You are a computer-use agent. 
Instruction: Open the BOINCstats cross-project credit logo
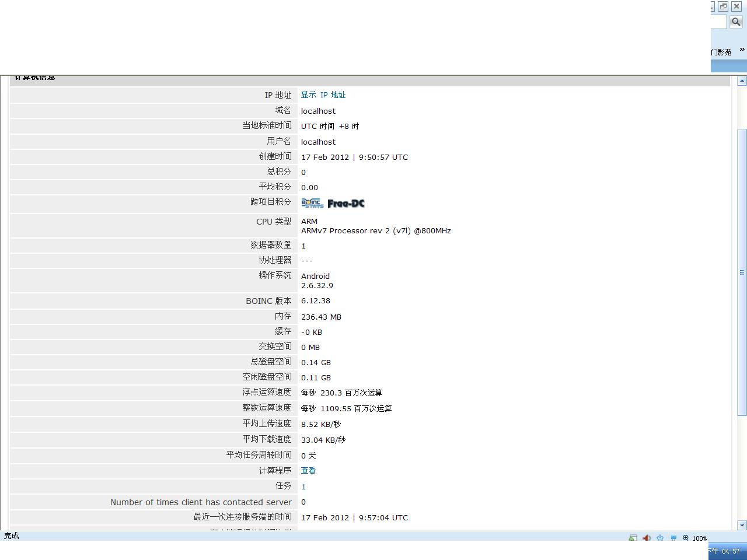click(x=312, y=203)
